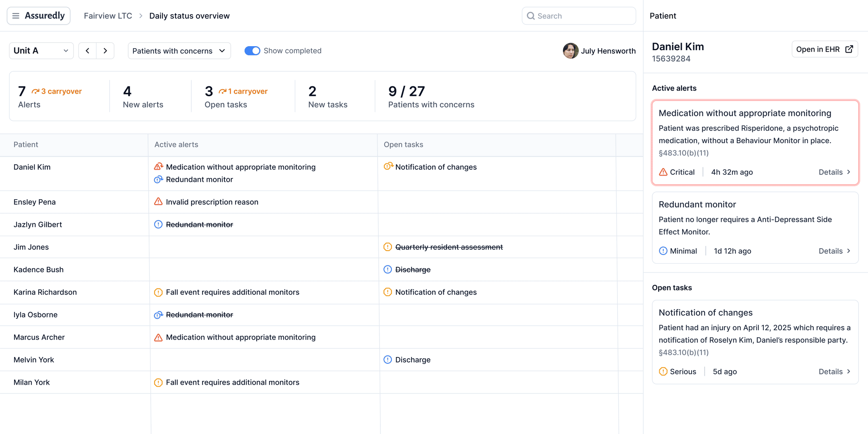Open the Patients with concerns filter

pos(179,51)
